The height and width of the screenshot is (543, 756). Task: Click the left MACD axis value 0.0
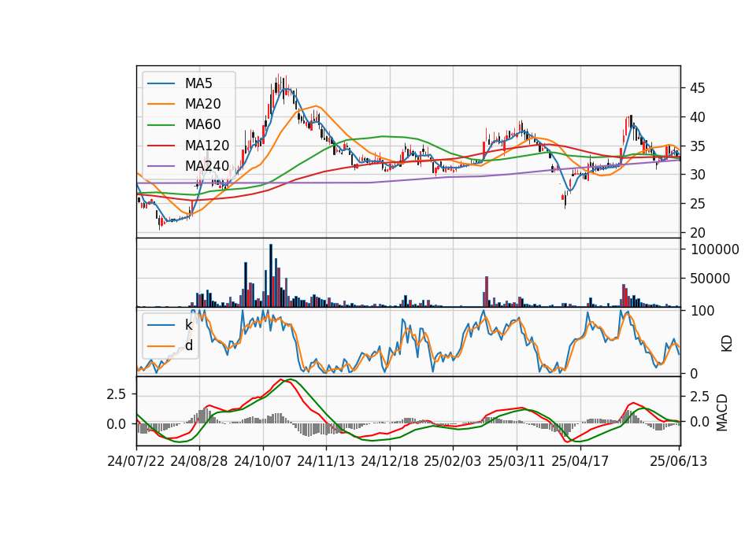click(116, 424)
